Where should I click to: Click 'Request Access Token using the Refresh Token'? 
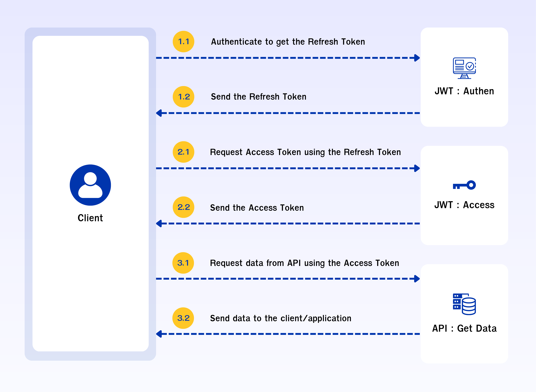point(305,152)
